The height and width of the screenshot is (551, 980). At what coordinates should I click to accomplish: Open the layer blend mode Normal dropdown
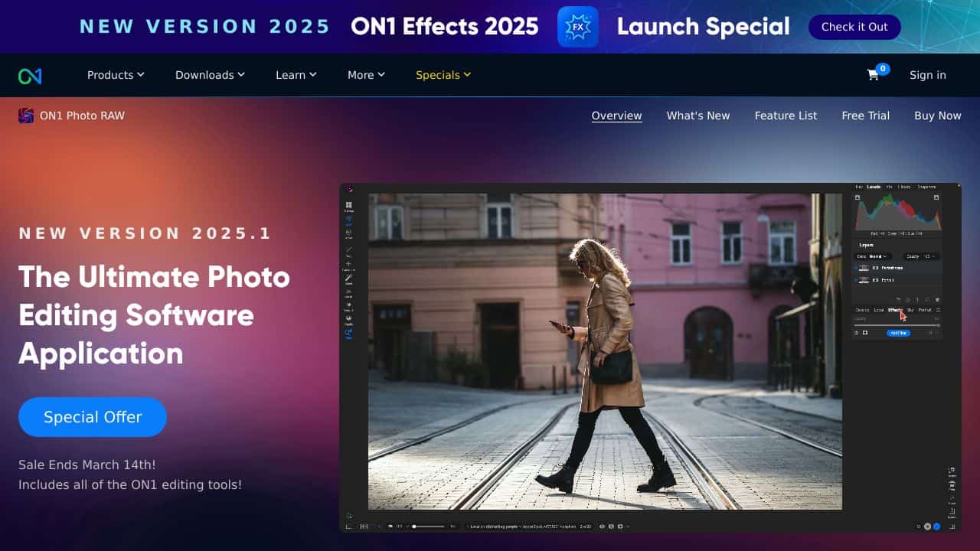(872, 256)
